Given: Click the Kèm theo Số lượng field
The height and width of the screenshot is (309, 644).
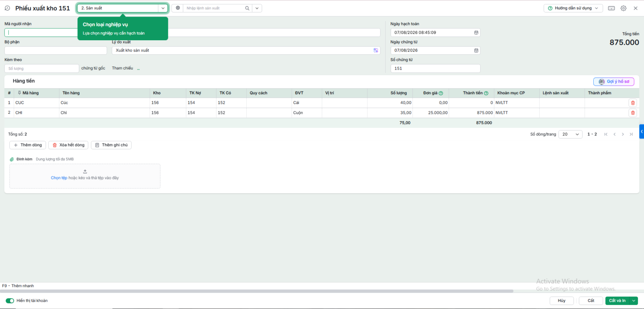Looking at the screenshot, I should 42,68.
